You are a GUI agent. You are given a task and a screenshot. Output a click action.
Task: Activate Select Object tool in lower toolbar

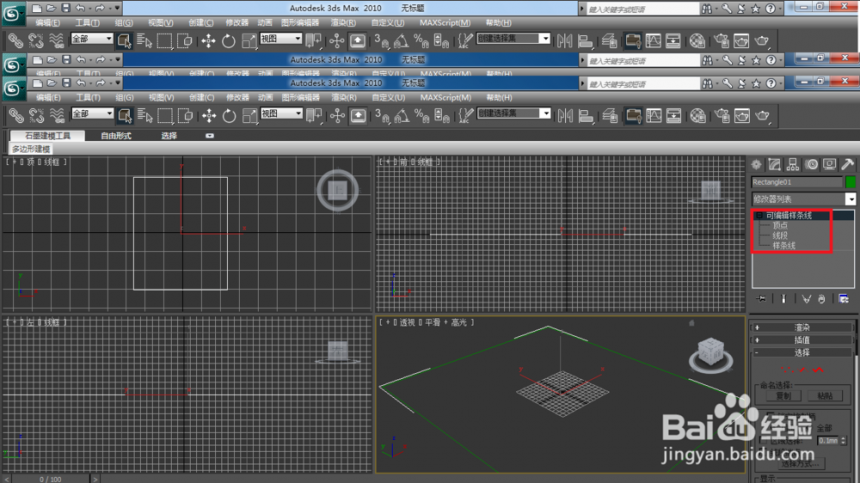tap(125, 116)
